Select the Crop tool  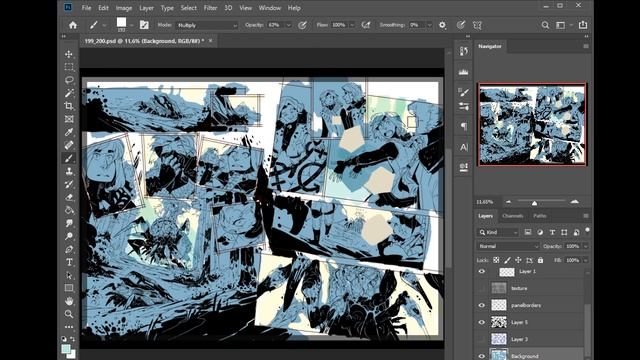[x=69, y=106]
